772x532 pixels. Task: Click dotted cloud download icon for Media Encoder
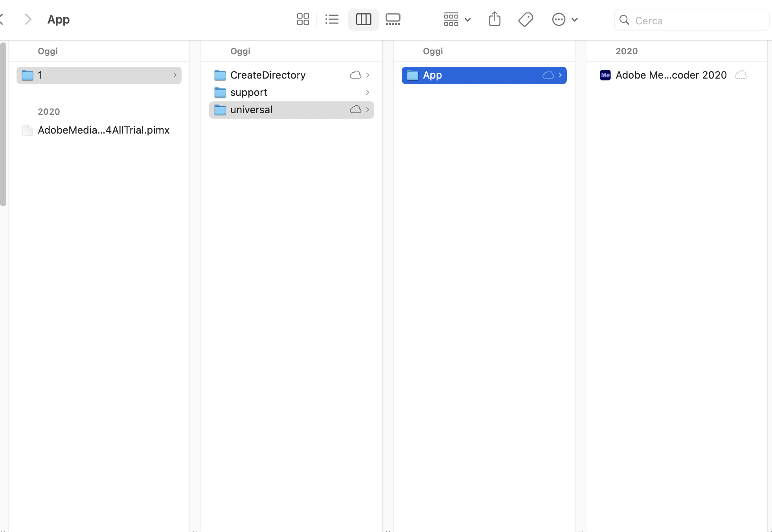click(x=741, y=75)
